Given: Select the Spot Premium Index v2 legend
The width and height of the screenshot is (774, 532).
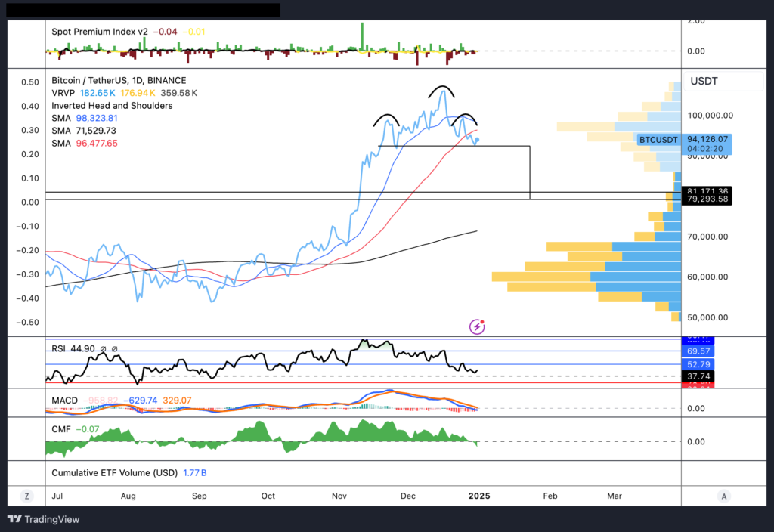Looking at the screenshot, I should coord(101,32).
